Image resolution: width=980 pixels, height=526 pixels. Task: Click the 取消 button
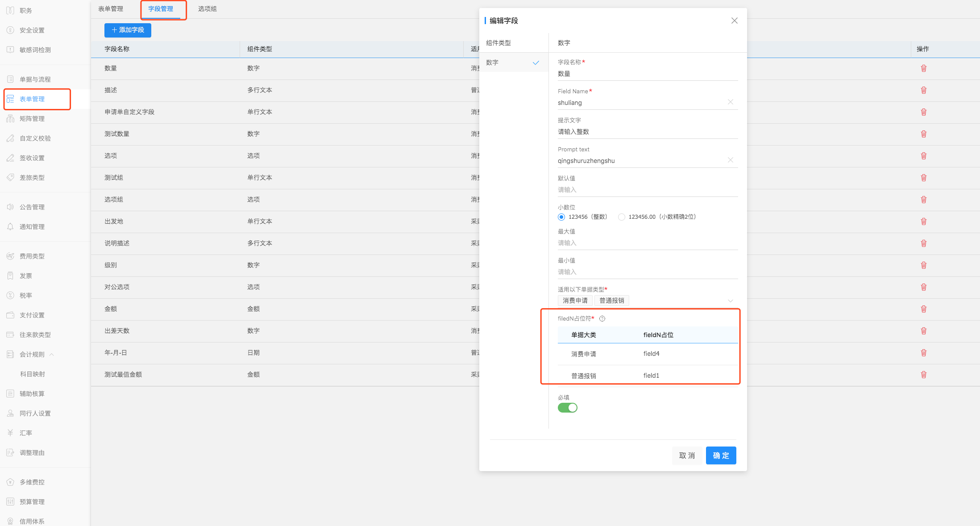click(687, 455)
